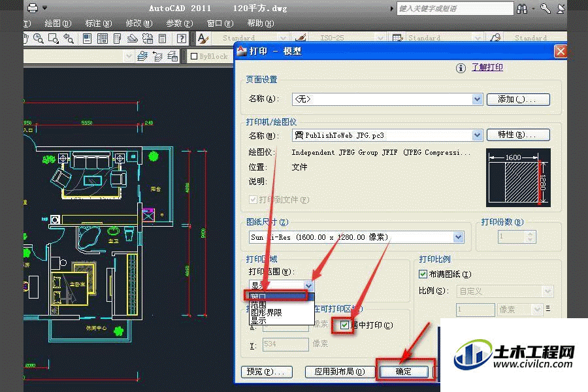Expand the ISO-25 dimension style dropdown
Image resolution: width=588 pixels, height=392 pixels.
[x=380, y=38]
